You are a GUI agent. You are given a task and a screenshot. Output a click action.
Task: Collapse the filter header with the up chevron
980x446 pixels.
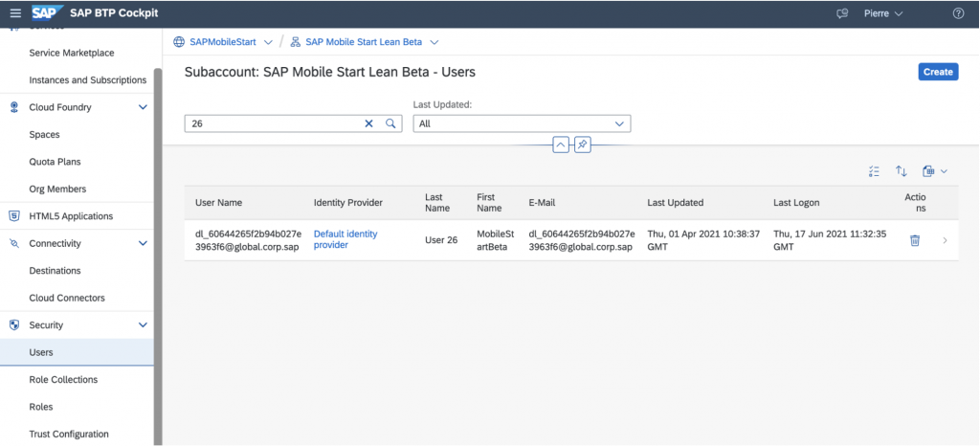(561, 145)
